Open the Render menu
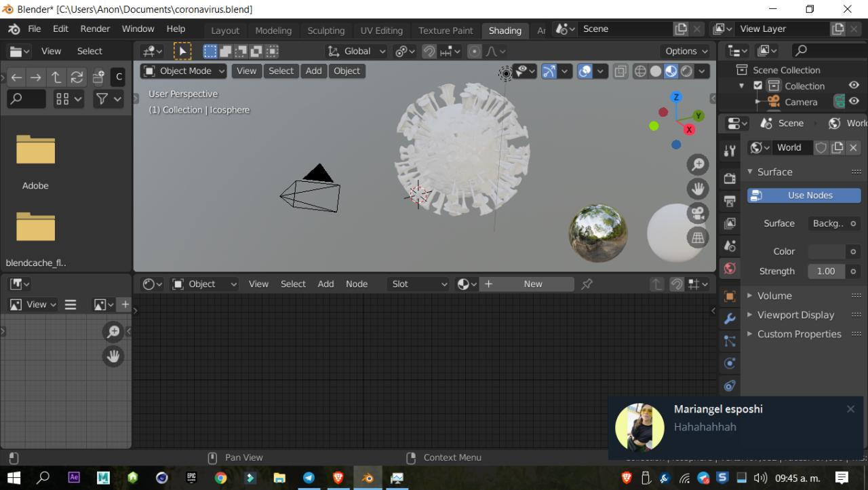 [x=95, y=29]
